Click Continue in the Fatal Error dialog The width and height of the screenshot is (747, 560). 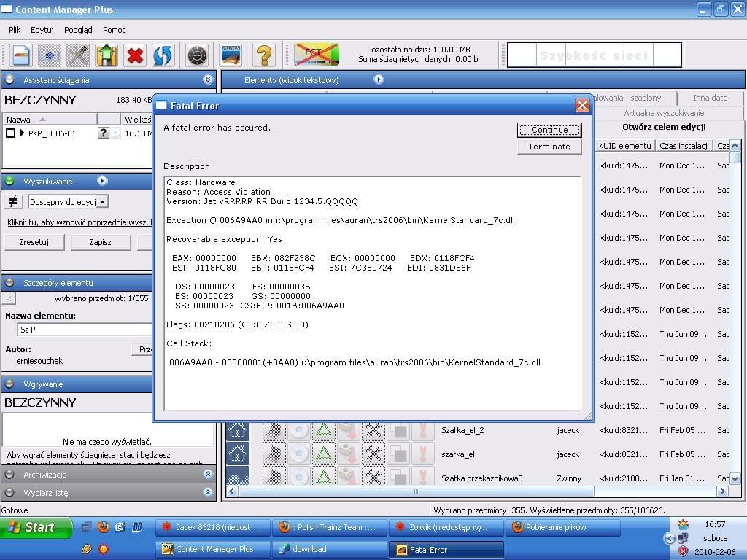(x=549, y=130)
